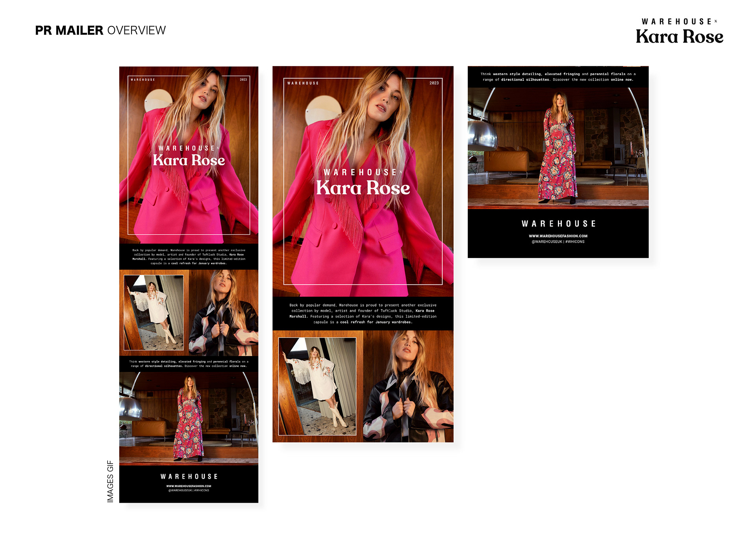756x535 pixels.
Task: Select the tall full-length mailer's pink blazer image
Action: (189, 155)
